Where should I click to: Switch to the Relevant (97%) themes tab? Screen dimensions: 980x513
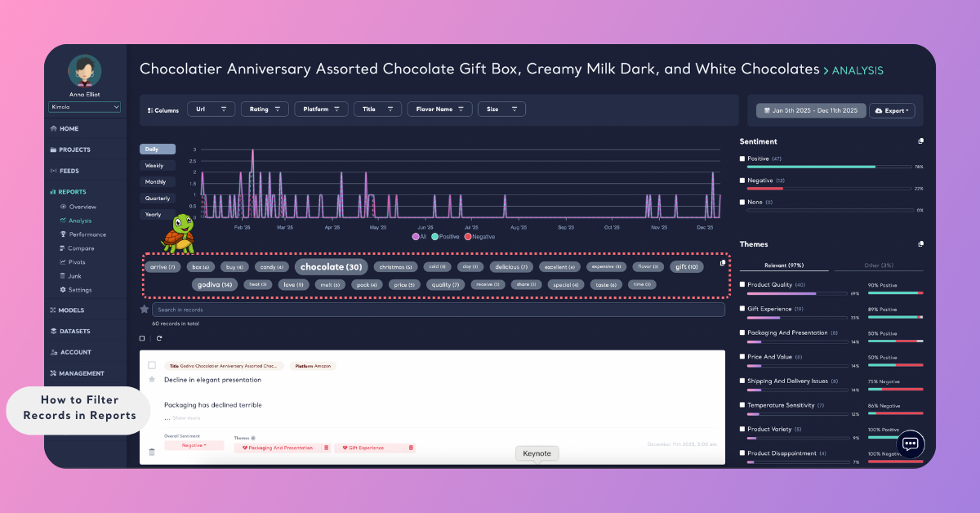point(784,265)
